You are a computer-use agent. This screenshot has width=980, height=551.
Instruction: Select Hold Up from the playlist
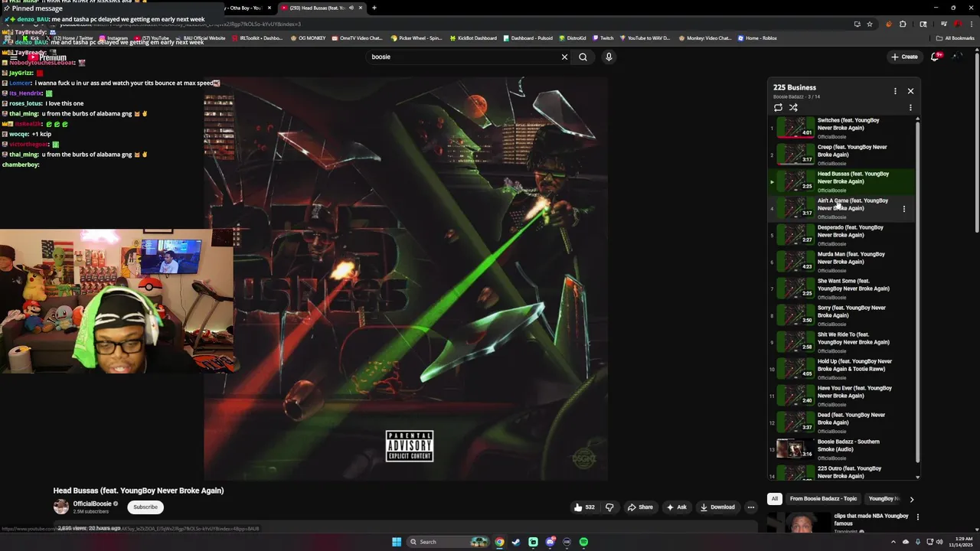842,369
